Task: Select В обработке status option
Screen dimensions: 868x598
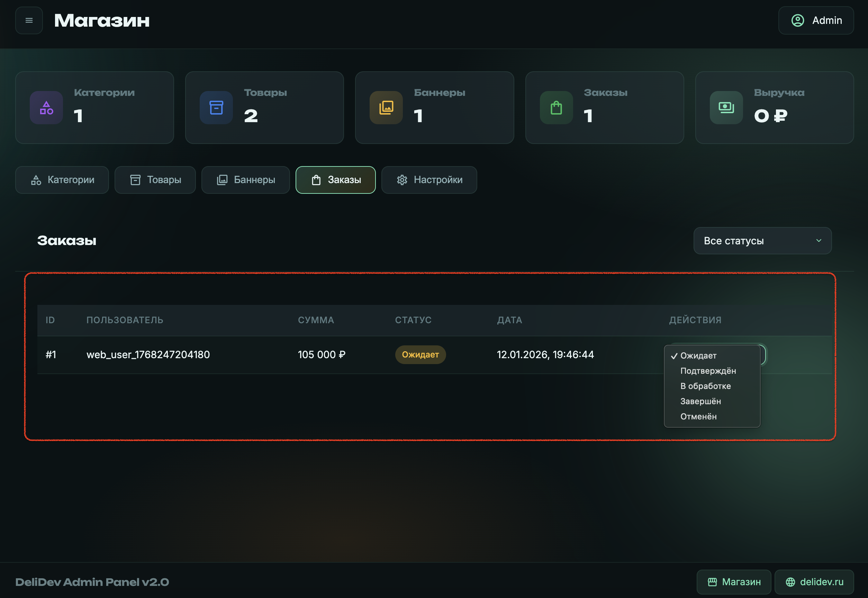Action: [705, 386]
